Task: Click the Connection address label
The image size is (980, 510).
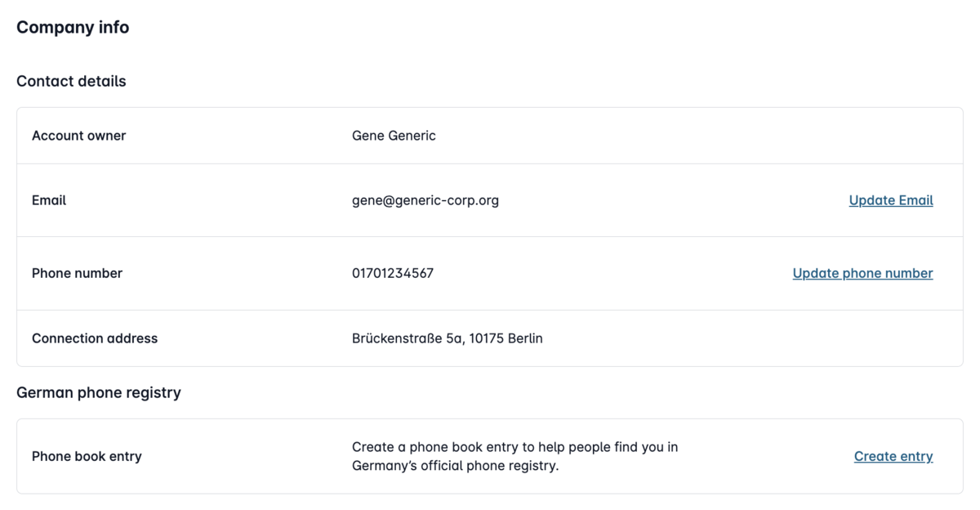Action: (95, 338)
